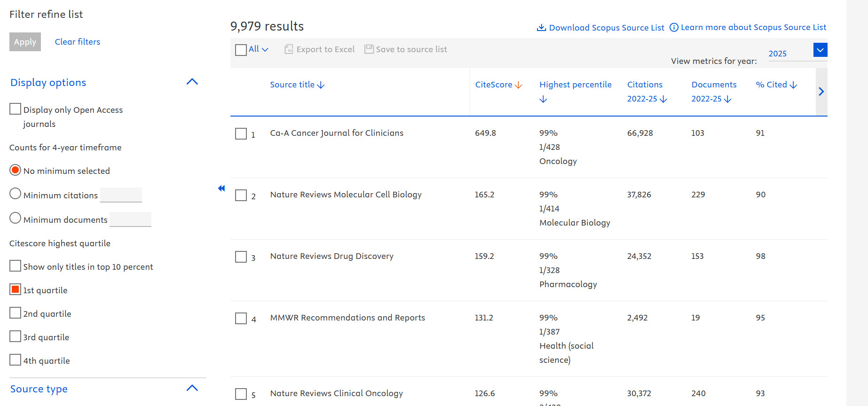Select row checkbox for Ca-A Cancer Journal
The height and width of the screenshot is (406, 868).
pyautogui.click(x=241, y=134)
